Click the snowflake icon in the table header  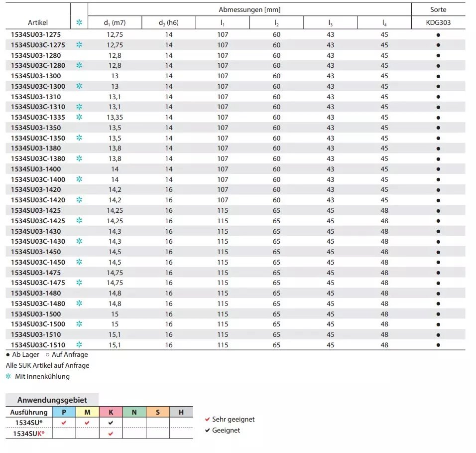(79, 23)
